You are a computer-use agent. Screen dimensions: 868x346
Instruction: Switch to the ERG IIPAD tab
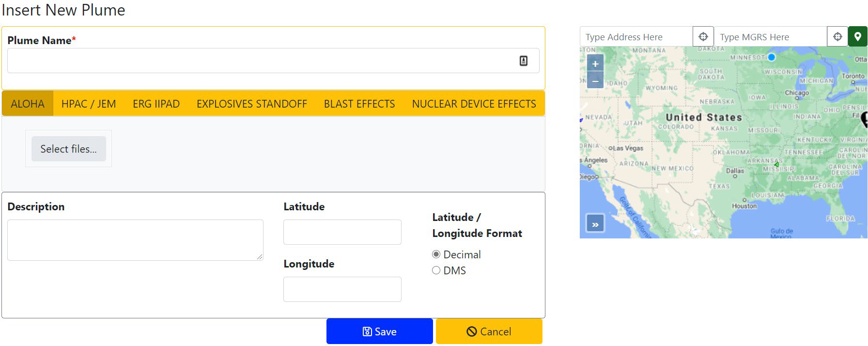coord(156,104)
